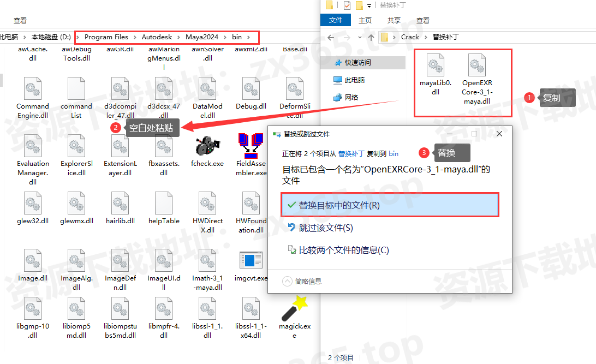This screenshot has height=364, width=596.
Task: Open 查看 tab in right Explorer window
Action: 422,20
